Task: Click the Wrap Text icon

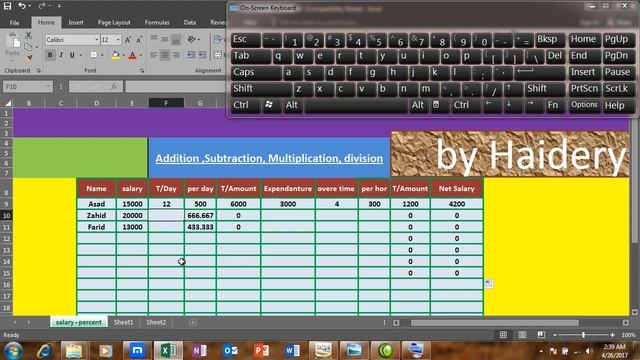Action: (218, 39)
